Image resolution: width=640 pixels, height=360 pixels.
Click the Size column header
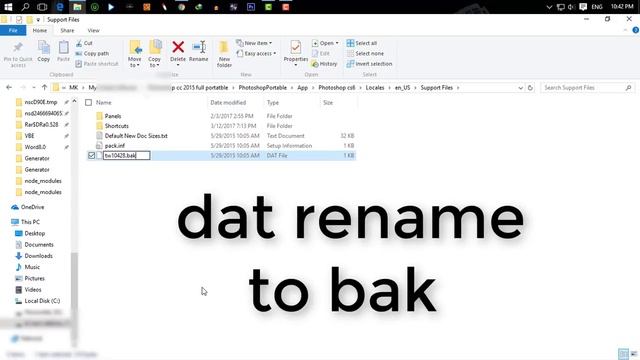point(328,102)
